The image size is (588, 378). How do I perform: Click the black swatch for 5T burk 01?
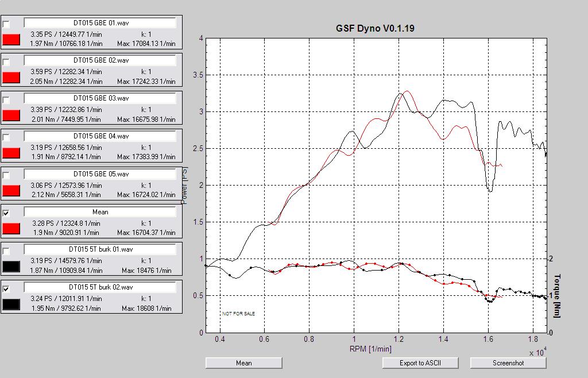11,267
